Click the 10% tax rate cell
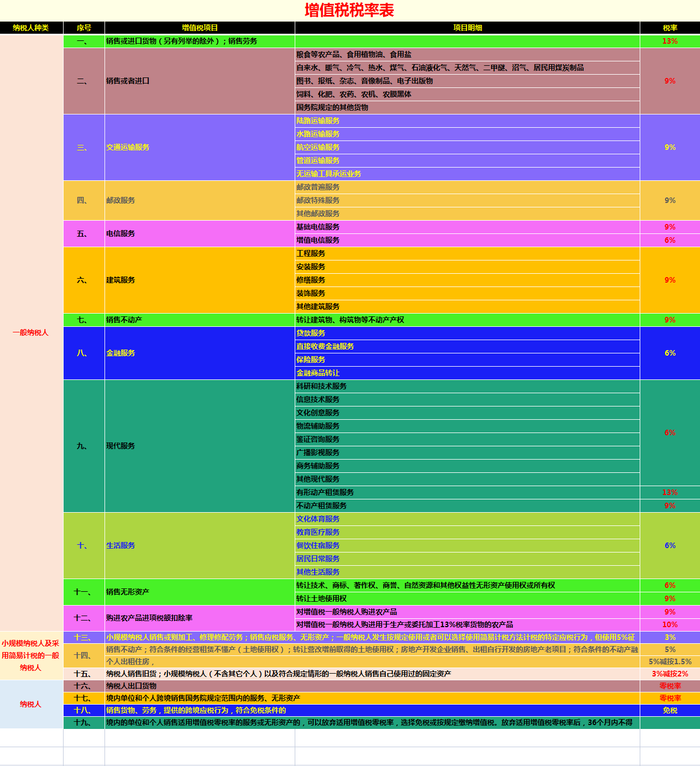Viewport: 700px width, 766px height. (x=670, y=624)
